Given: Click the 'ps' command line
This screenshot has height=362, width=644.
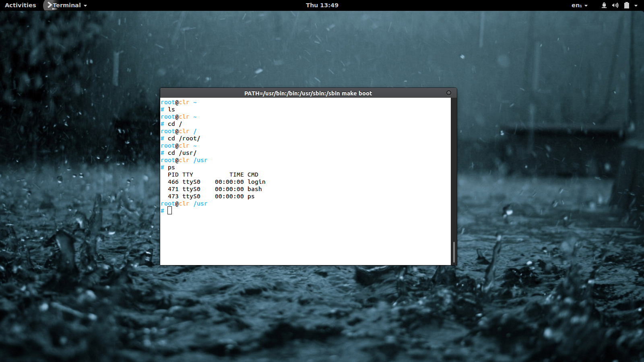Looking at the screenshot, I should click(x=168, y=167).
